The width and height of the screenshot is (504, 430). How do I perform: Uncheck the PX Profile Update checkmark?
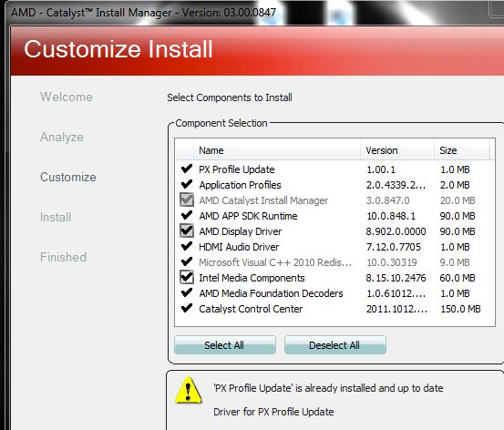click(187, 169)
